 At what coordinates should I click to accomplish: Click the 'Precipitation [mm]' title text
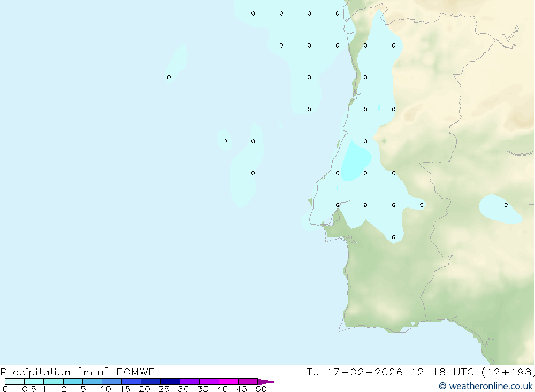[x=55, y=372]
